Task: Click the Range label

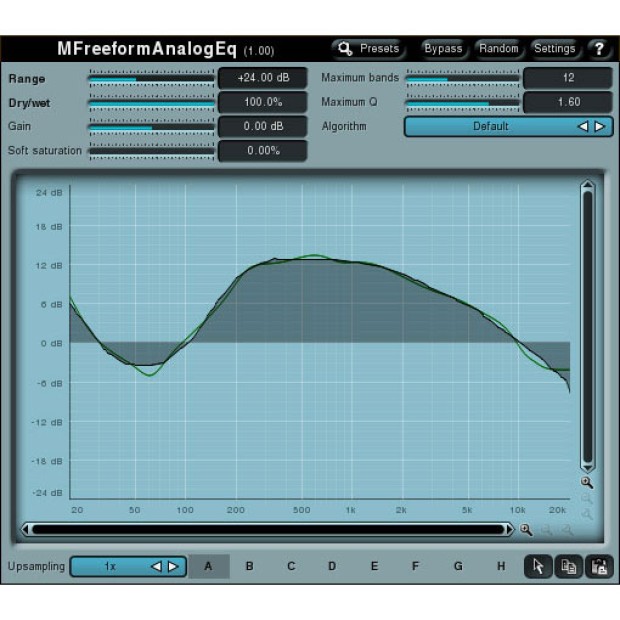Action: click(x=27, y=79)
